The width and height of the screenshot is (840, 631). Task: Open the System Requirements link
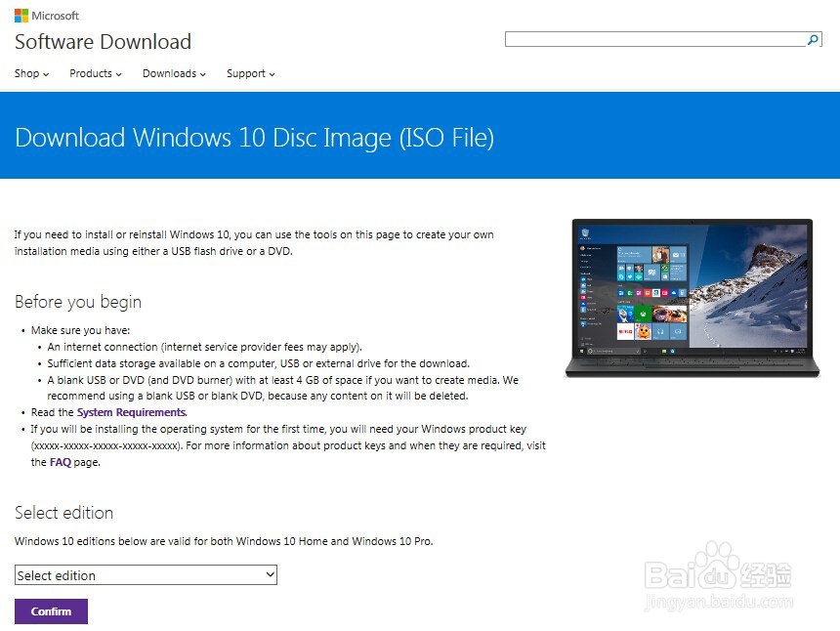132,412
